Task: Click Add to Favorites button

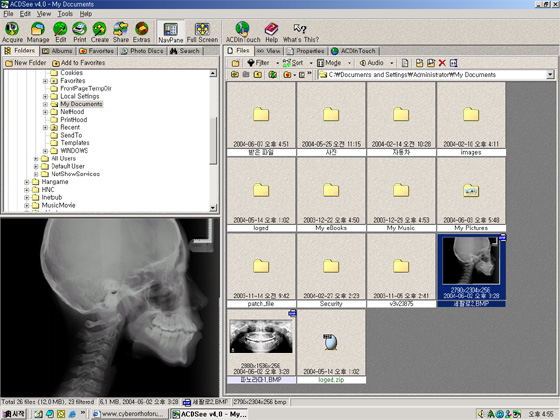Action: [x=79, y=63]
